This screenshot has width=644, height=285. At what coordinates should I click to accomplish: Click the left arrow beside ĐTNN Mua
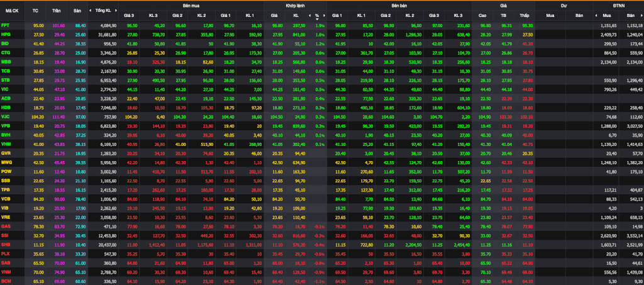(x=596, y=16)
